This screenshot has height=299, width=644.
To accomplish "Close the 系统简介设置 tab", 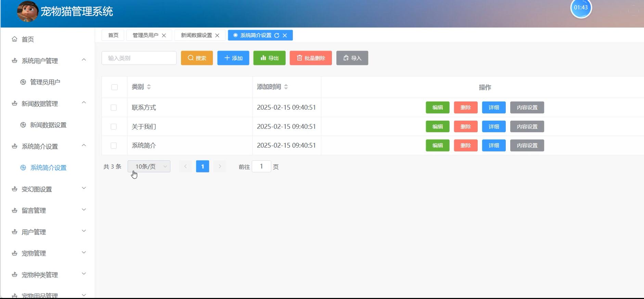I will [x=285, y=35].
